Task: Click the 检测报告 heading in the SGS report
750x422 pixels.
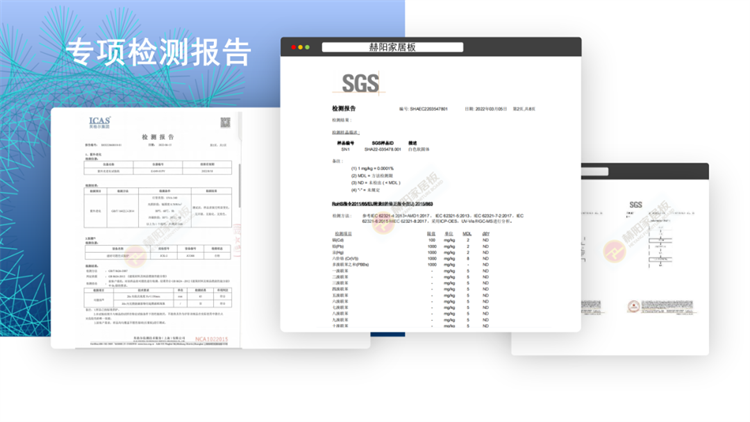Action: click(x=344, y=109)
